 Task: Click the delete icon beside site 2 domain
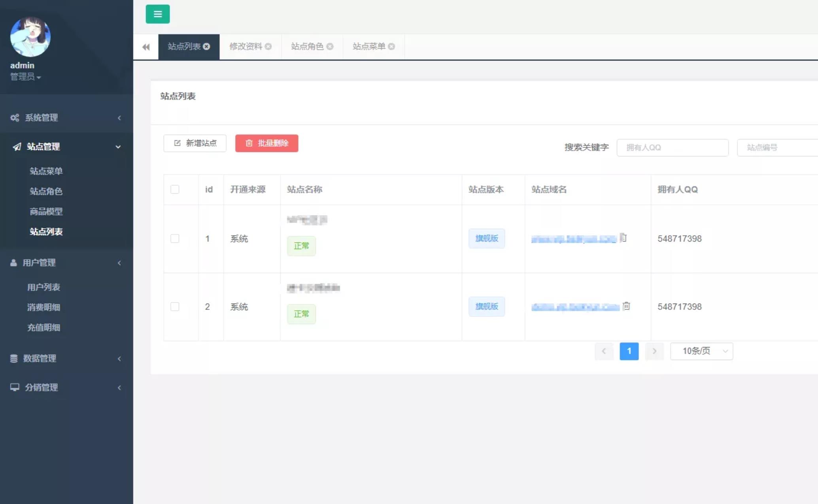pyautogui.click(x=626, y=306)
